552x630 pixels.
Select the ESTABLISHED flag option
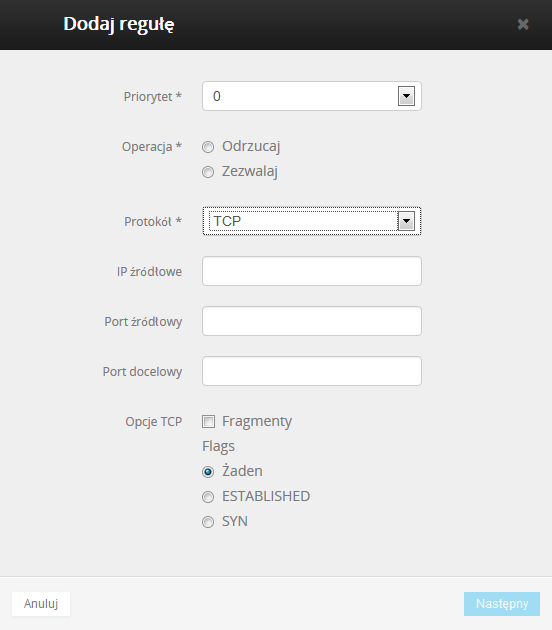[x=208, y=497]
